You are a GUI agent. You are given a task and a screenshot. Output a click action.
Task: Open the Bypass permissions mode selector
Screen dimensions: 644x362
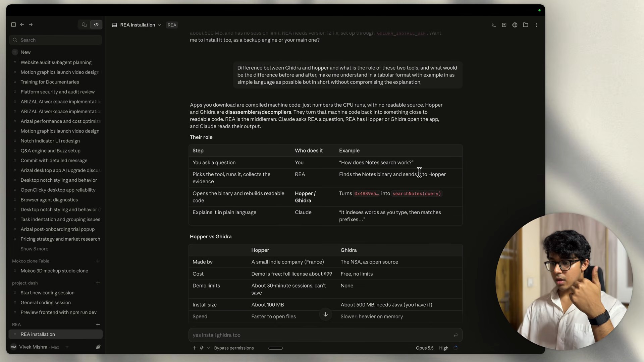pos(234,348)
